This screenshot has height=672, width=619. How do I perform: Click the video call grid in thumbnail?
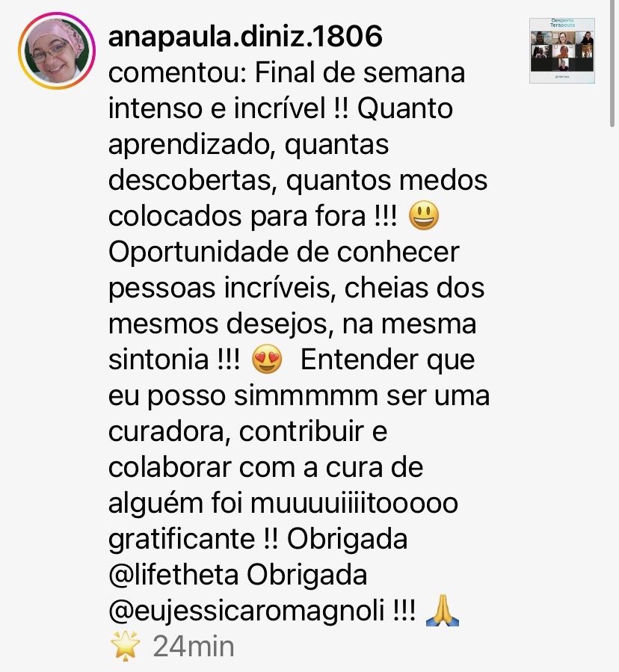(562, 51)
